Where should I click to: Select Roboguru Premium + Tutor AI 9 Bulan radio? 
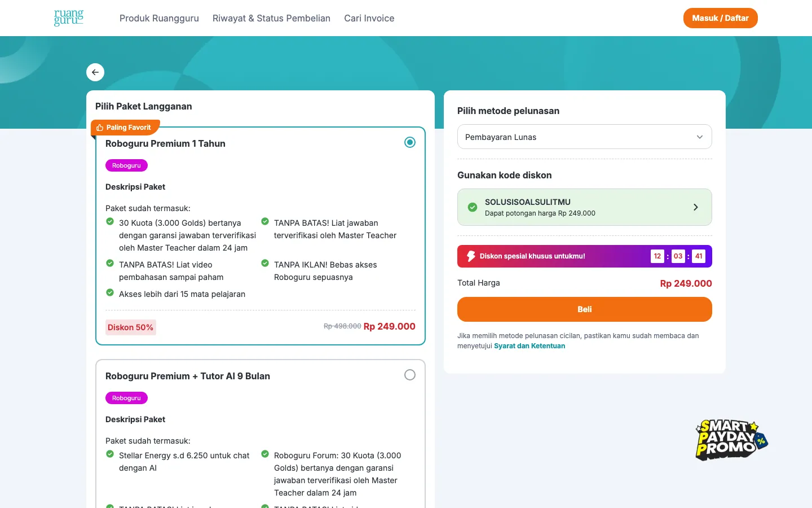click(410, 375)
